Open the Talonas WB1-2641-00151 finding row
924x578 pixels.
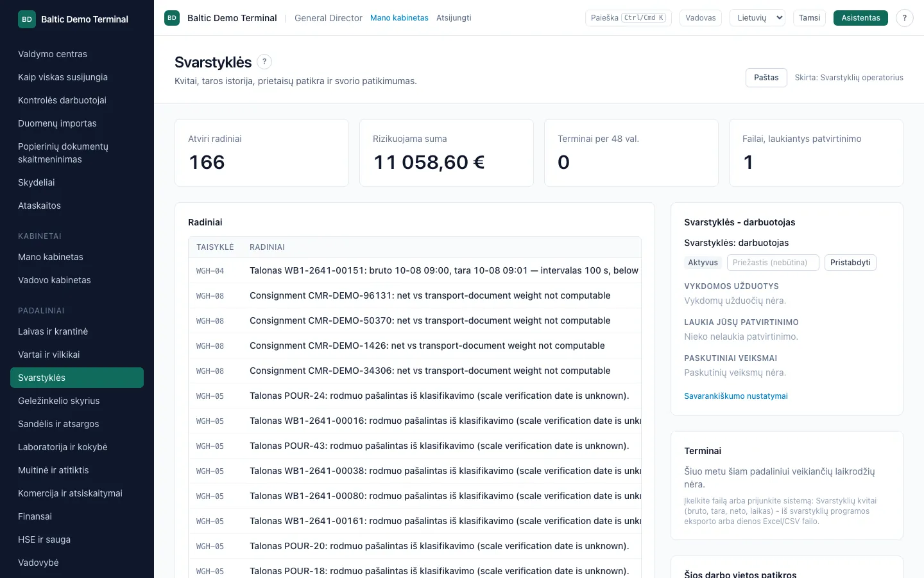point(415,270)
